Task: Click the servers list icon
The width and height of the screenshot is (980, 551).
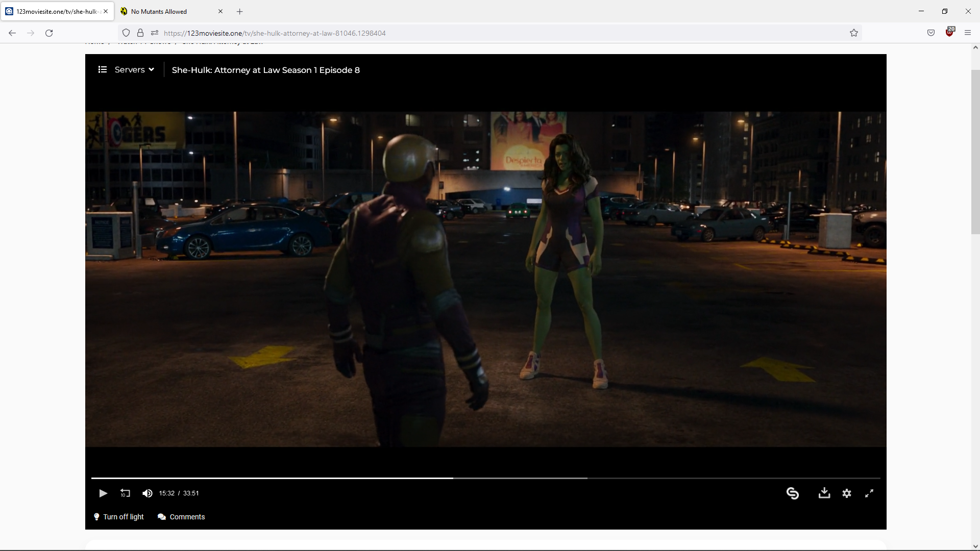Action: (x=103, y=69)
